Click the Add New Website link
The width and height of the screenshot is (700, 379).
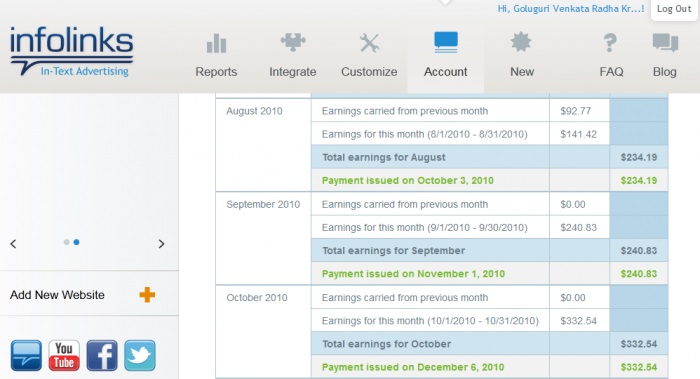pyautogui.click(x=57, y=295)
